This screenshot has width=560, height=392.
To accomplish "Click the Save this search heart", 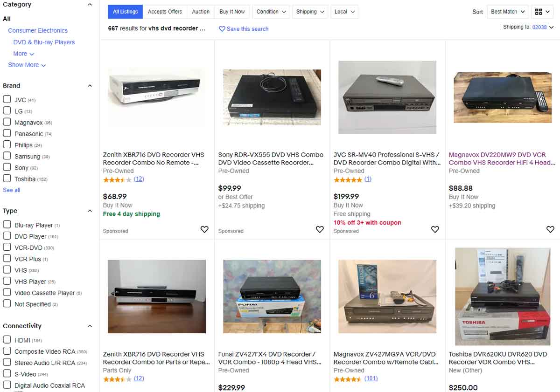I will (222, 29).
